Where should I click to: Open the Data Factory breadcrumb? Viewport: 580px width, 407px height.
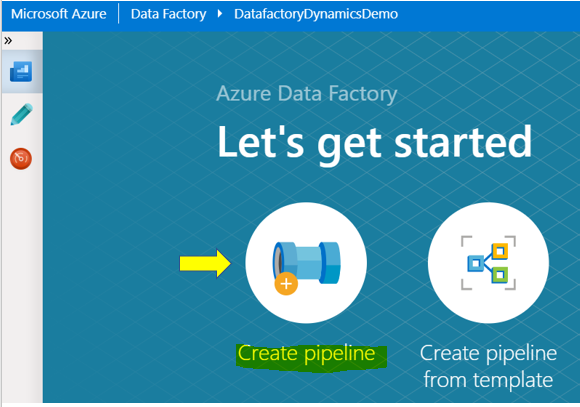coord(168,14)
